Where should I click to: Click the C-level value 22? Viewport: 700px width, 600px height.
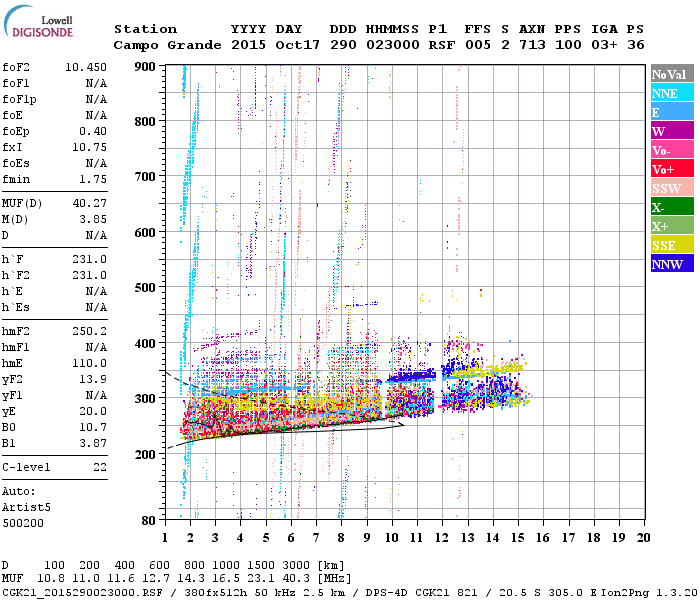(100, 467)
